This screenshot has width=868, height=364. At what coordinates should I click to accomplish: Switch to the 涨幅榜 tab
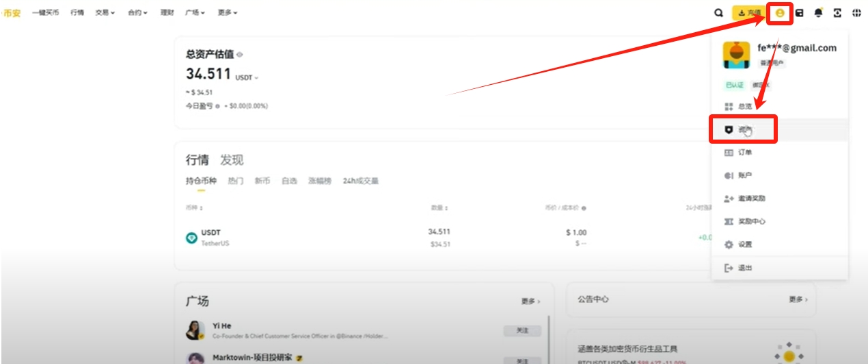pyautogui.click(x=319, y=181)
